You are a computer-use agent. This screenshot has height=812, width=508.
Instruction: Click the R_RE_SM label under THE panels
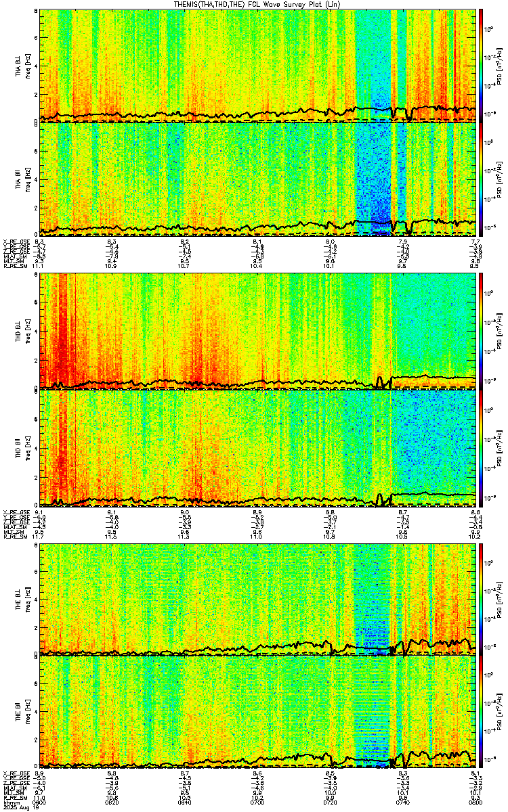click(x=14, y=798)
